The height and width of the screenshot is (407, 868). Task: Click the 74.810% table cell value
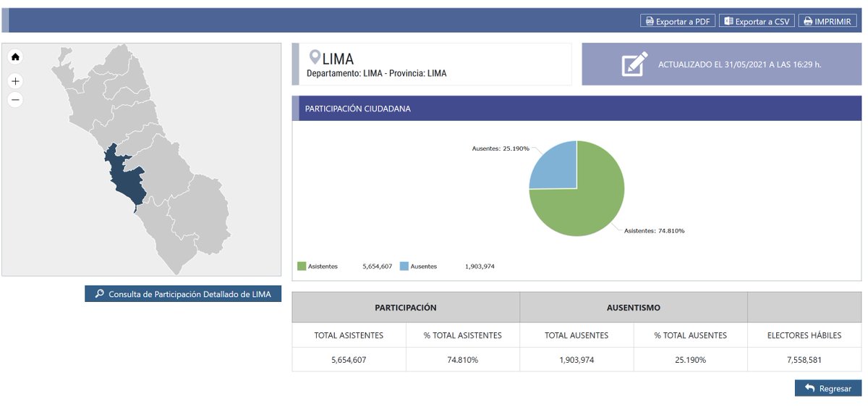coord(463,359)
